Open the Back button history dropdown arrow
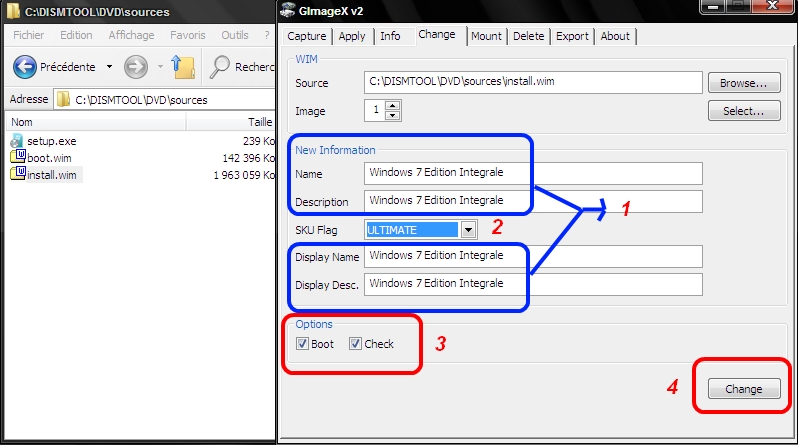The image size is (798, 445). click(108, 67)
